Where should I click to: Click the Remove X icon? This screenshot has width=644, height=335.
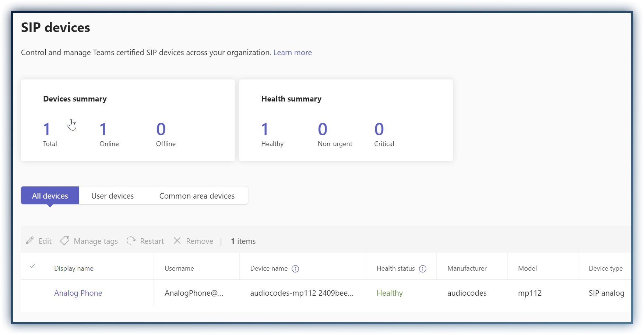click(x=177, y=241)
